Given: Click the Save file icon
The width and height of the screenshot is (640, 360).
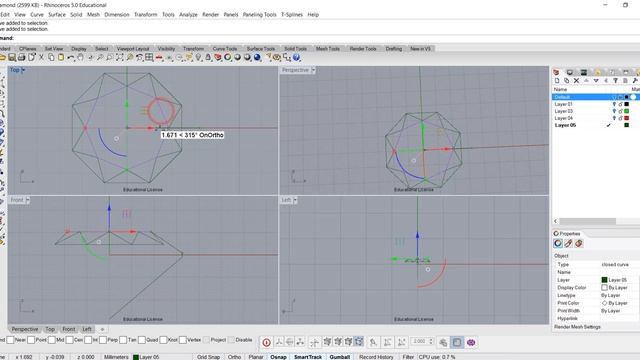Looking at the screenshot, I should click(12, 58).
